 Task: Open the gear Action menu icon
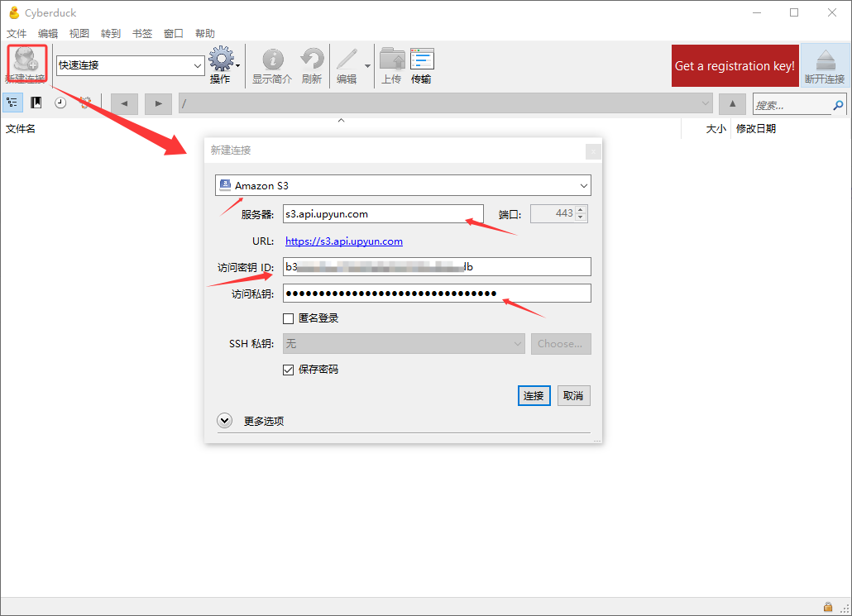click(x=222, y=60)
